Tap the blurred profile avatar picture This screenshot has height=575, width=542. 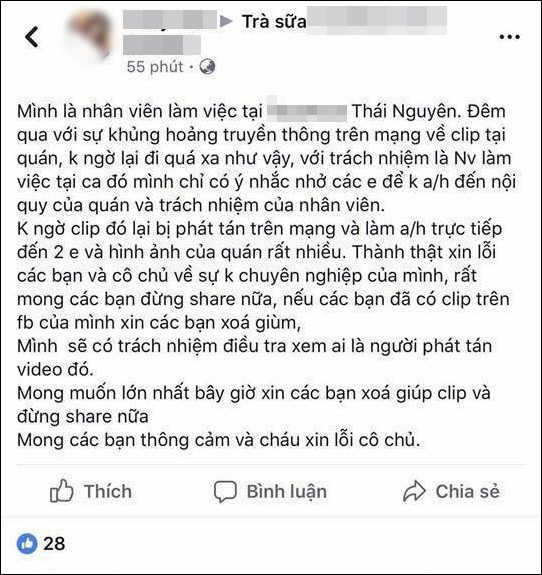click(x=90, y=35)
